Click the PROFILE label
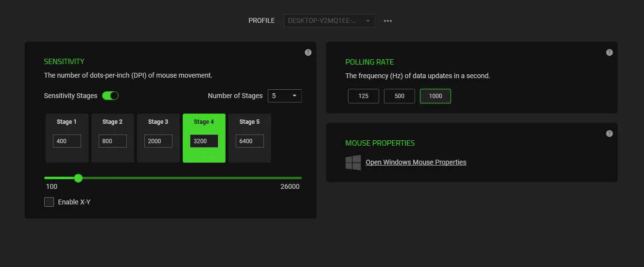 tap(261, 20)
